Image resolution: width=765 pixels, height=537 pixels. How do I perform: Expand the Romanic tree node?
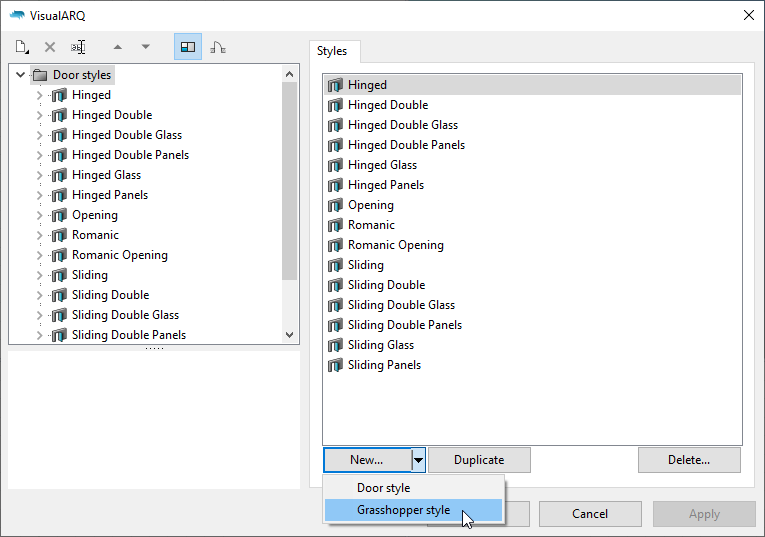coord(40,235)
